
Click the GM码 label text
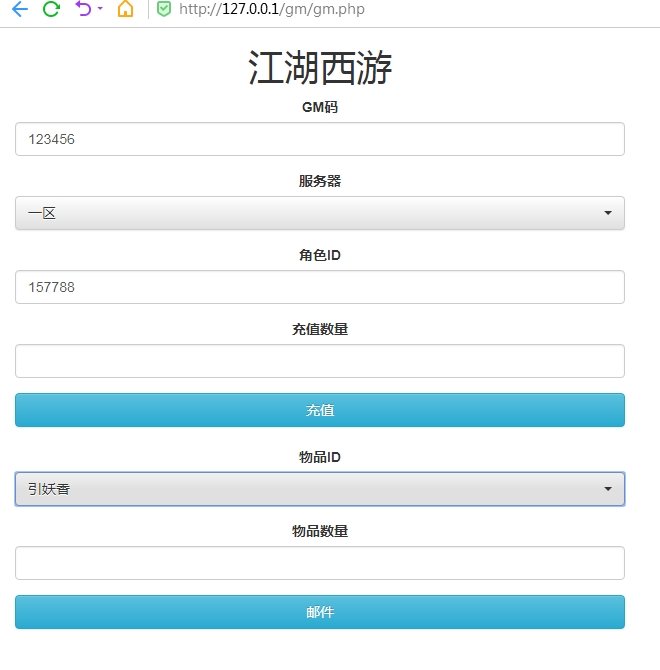tap(320, 107)
